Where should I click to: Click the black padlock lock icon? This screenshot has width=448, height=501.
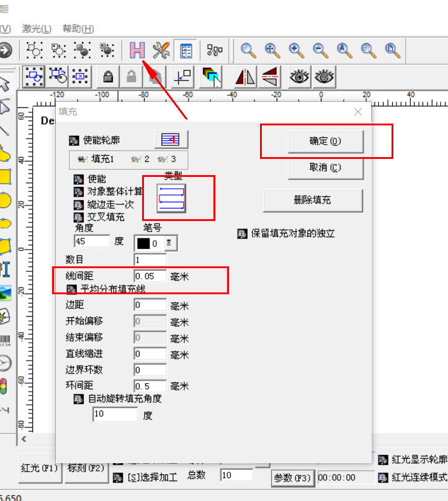click(x=108, y=77)
